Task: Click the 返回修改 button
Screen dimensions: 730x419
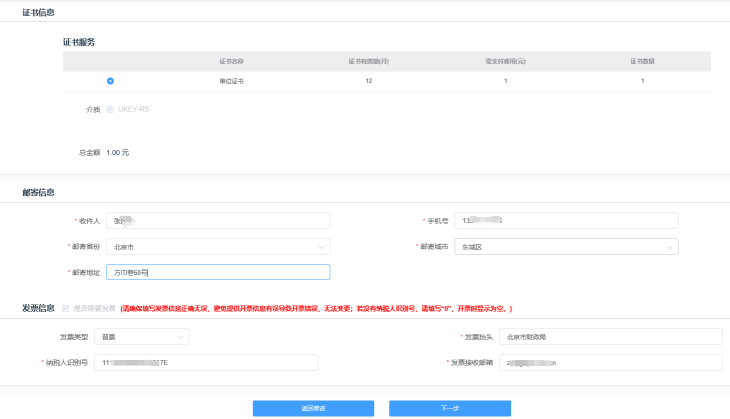Action: [313, 408]
